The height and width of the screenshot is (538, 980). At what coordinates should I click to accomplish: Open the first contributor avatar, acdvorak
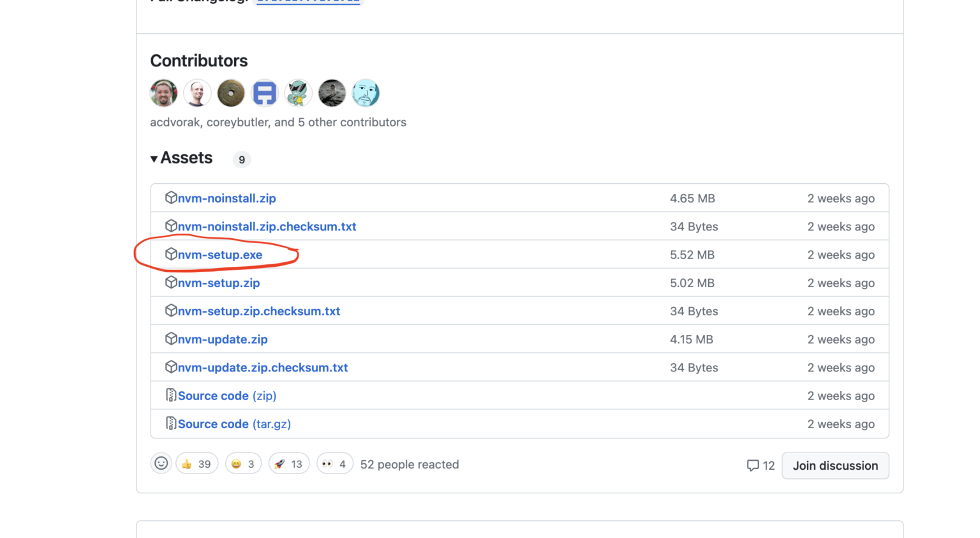[x=164, y=93]
